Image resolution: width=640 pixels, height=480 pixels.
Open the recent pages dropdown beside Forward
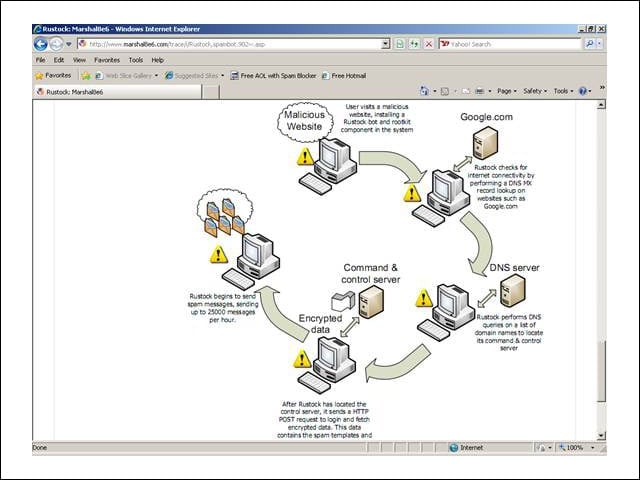click(x=69, y=44)
